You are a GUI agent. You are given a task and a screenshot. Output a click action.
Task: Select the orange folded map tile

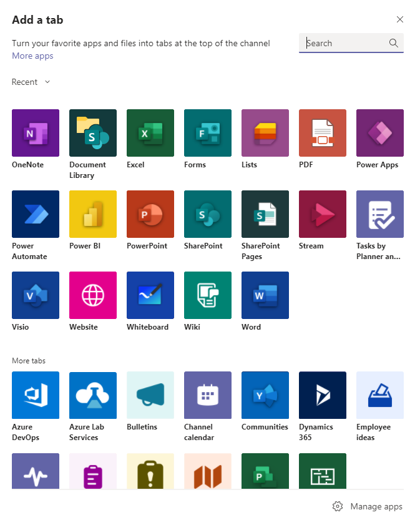(208, 471)
